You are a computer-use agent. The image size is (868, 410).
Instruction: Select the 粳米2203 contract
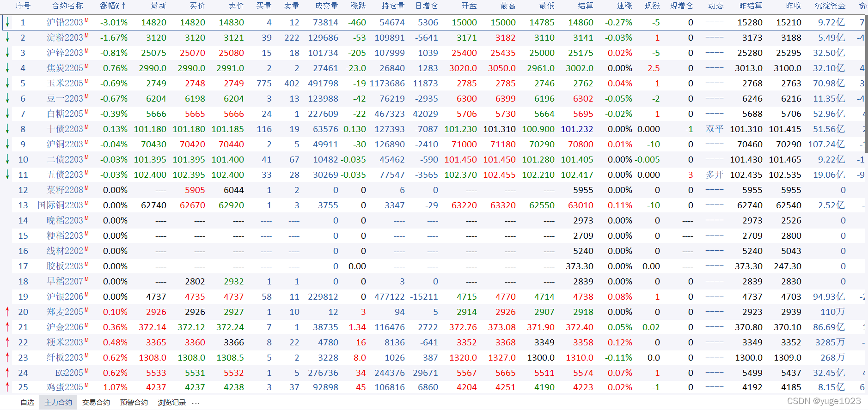pos(65,342)
